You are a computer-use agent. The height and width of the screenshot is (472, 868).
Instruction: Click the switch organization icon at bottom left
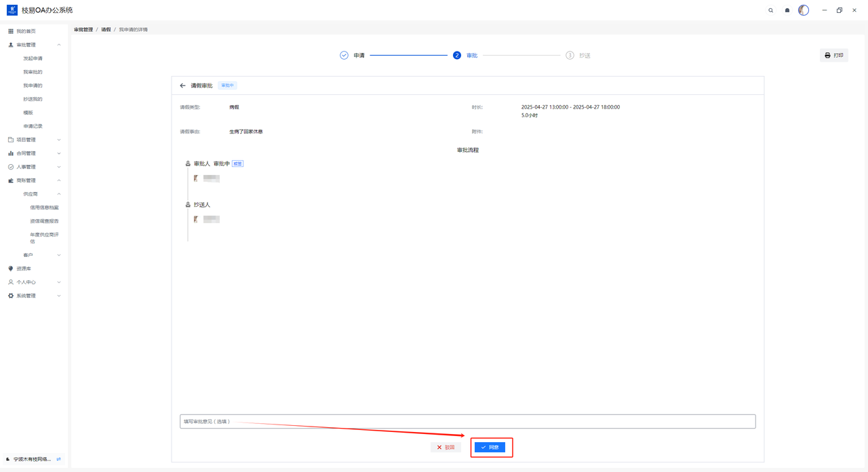(59, 459)
